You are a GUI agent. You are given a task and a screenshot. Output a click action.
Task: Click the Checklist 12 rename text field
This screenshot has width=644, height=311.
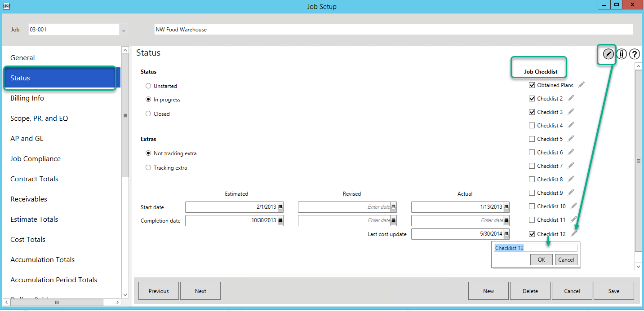[536, 248]
